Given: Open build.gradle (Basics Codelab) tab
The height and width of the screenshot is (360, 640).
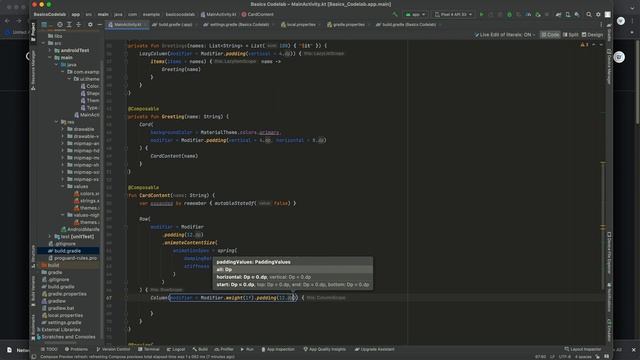Looking at the screenshot, I should (408, 24).
